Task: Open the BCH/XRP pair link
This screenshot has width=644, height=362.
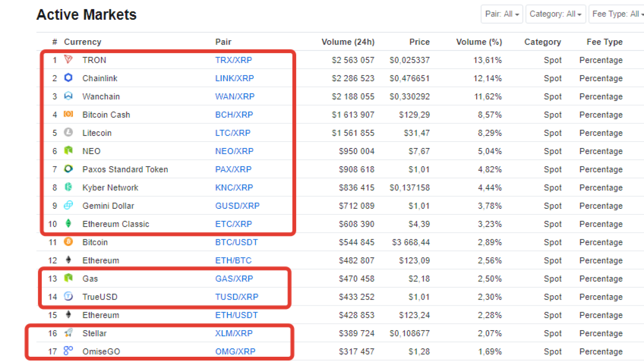Action: [234, 115]
